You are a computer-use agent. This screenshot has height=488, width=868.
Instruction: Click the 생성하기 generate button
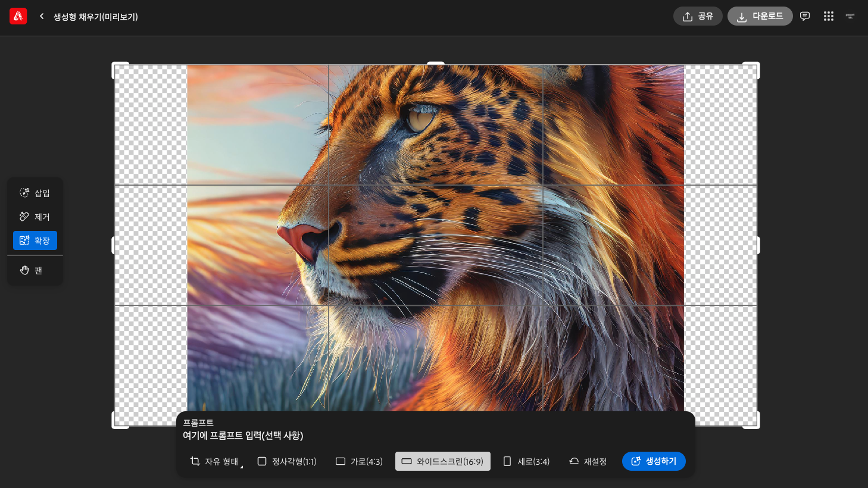point(654,461)
